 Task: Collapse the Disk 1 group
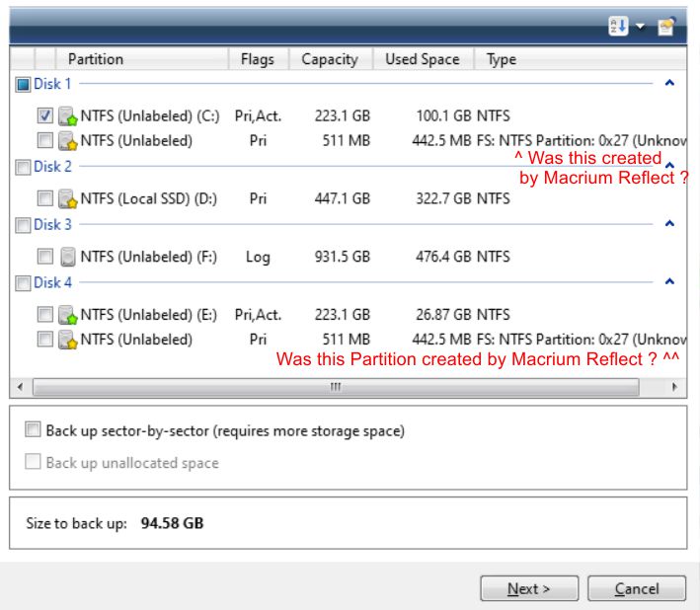(x=669, y=83)
